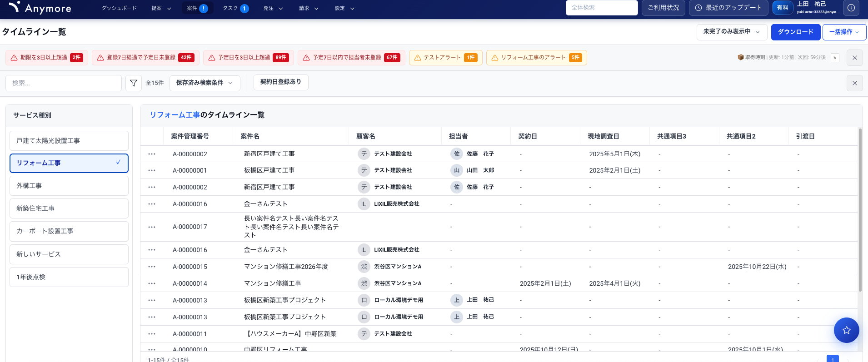The width and height of the screenshot is (868, 362).
Task: Click the 全体検索 input field
Action: click(601, 8)
